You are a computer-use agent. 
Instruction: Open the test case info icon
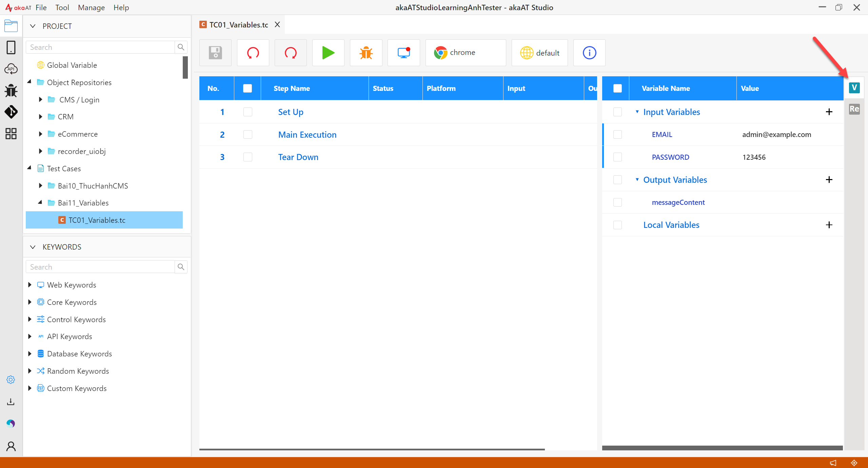pos(589,53)
